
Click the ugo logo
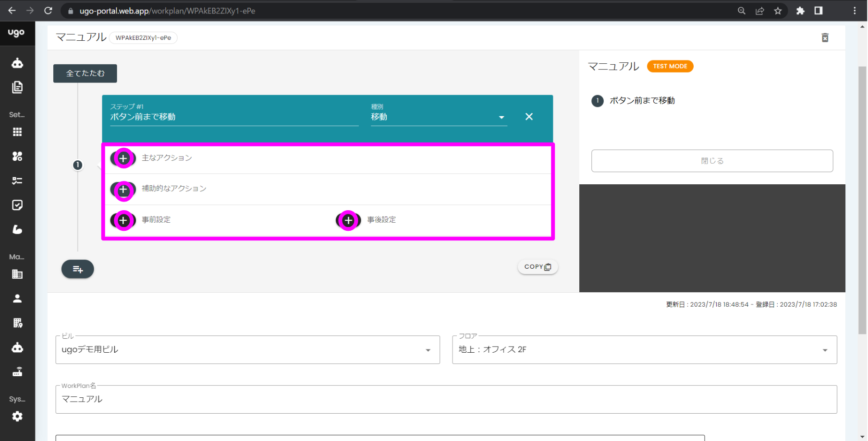pos(16,33)
